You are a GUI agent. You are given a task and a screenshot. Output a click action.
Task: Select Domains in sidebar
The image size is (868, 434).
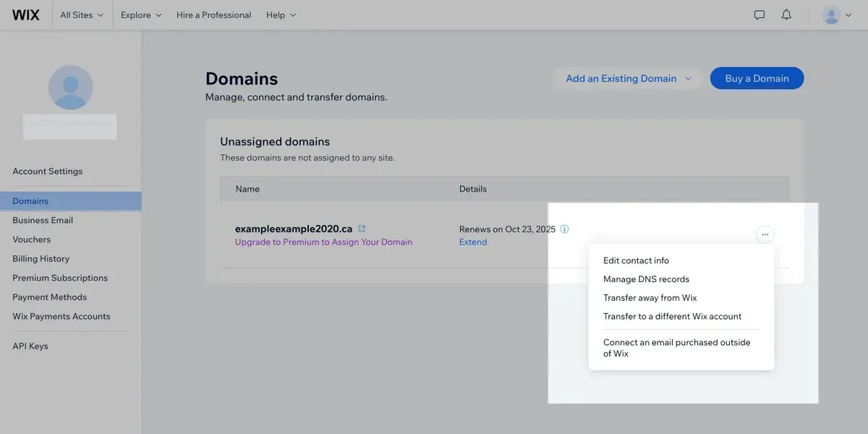click(71, 201)
